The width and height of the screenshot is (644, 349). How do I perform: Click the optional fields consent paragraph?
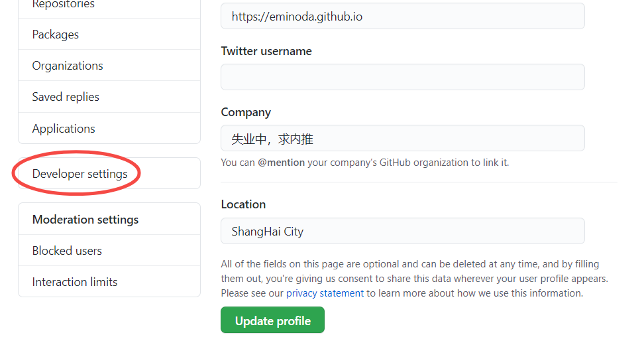(x=414, y=278)
